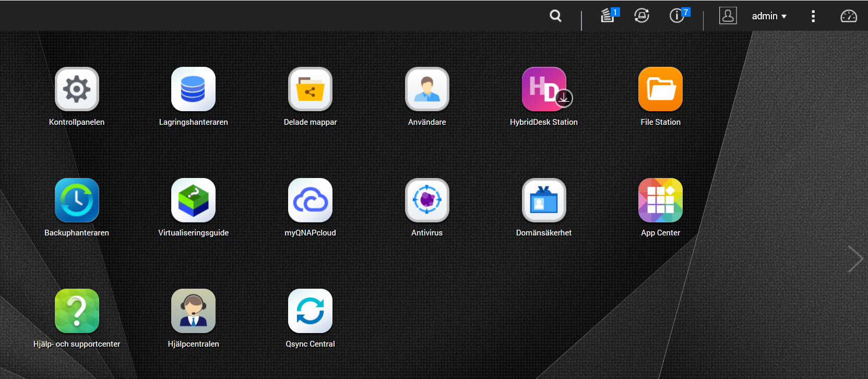Launch Qsync Central sync icon
Image resolution: width=868 pixels, height=379 pixels.
click(x=310, y=311)
